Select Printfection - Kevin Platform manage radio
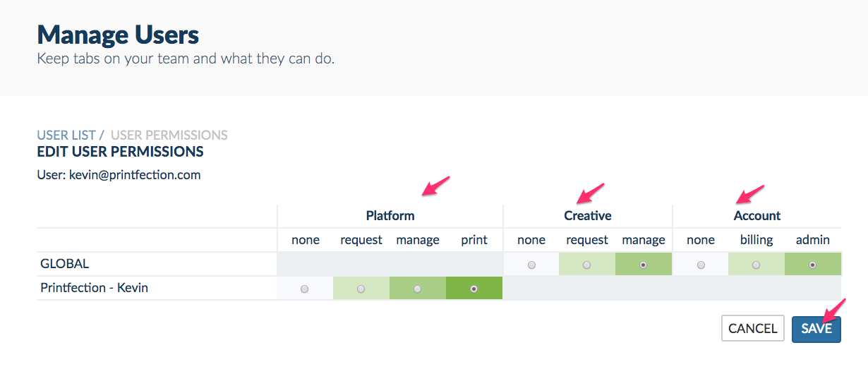Screen dimensions: 868x374 point(418,289)
